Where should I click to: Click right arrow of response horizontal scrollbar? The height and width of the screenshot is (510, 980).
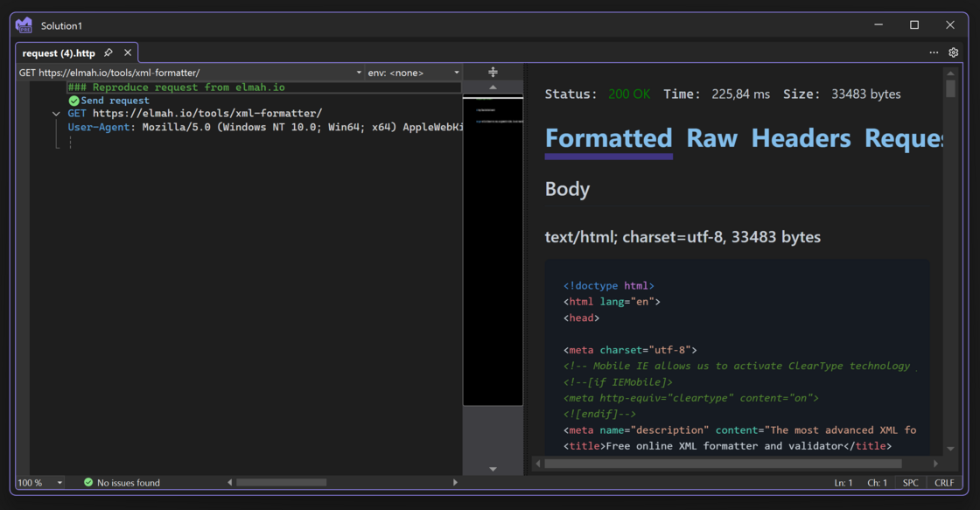tap(935, 463)
